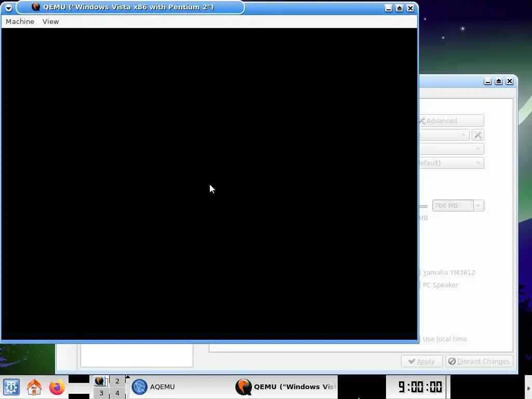Click inside the black QEMU guest display
This screenshot has height=399, width=532.
(209, 184)
